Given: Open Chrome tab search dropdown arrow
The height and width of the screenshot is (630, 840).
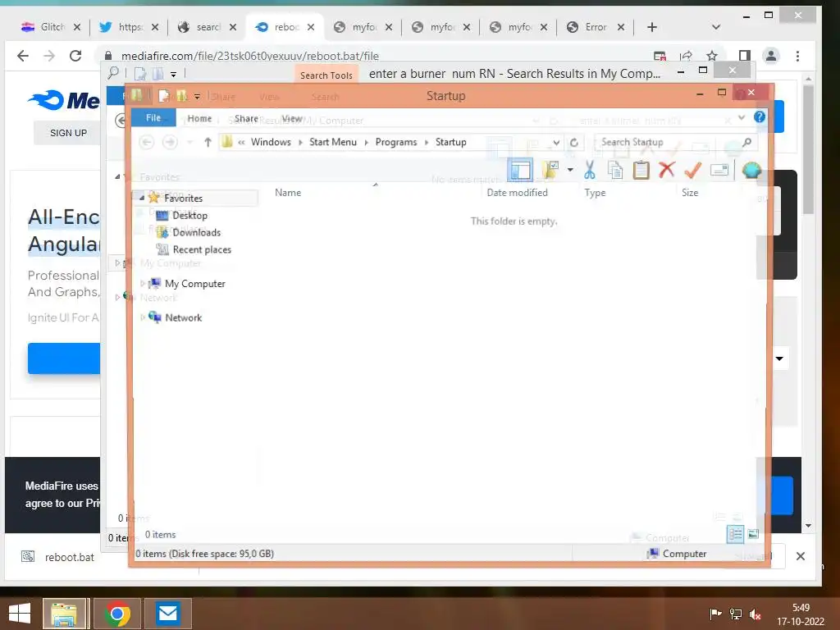Looking at the screenshot, I should click(715, 27).
